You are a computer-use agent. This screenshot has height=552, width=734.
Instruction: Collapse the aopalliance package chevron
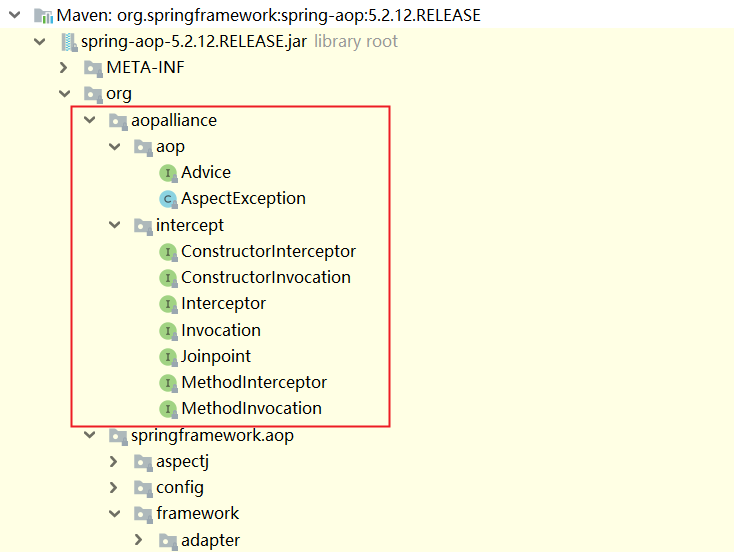click(89, 120)
